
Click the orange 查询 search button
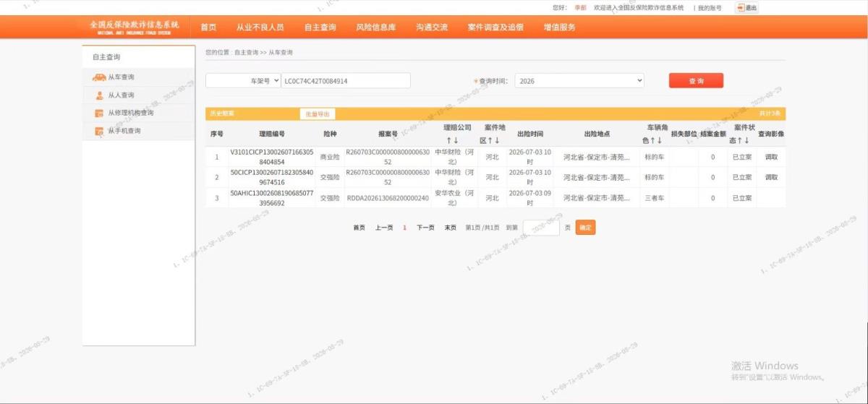(x=696, y=81)
